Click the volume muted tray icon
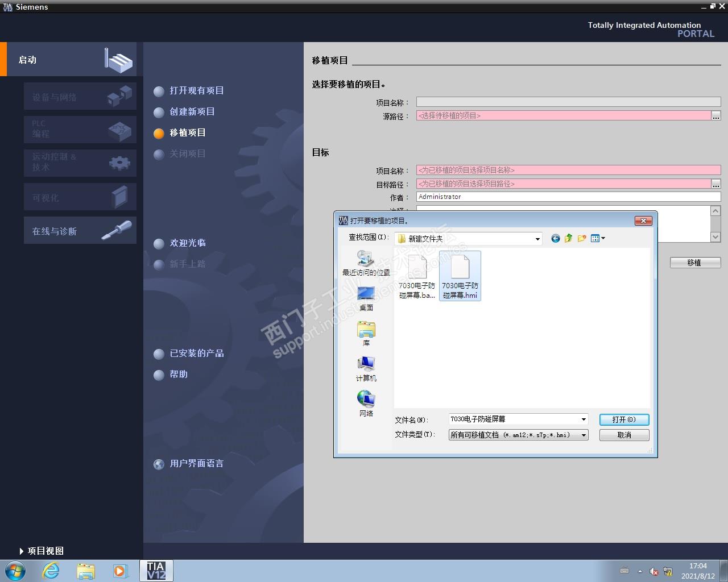The height and width of the screenshot is (582, 728). pos(654,571)
